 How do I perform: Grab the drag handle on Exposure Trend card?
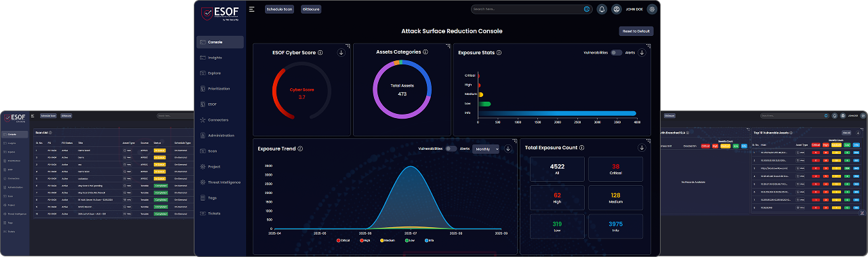(515, 142)
